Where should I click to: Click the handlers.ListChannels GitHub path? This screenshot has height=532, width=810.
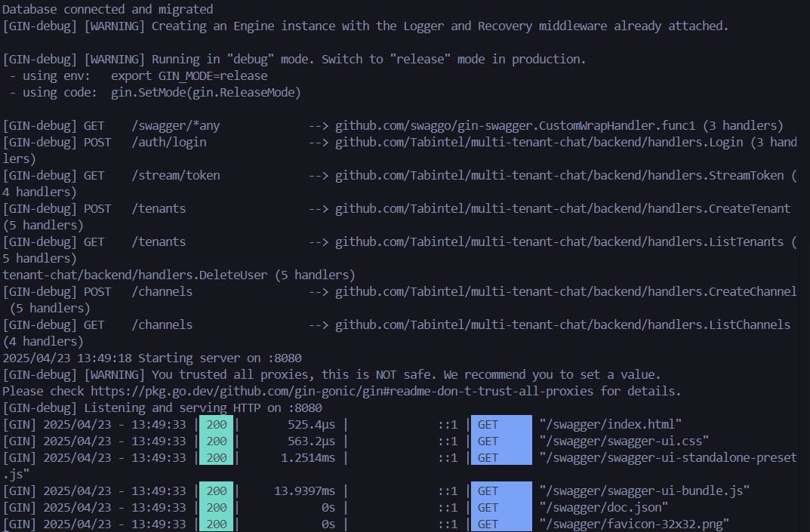[562, 324]
